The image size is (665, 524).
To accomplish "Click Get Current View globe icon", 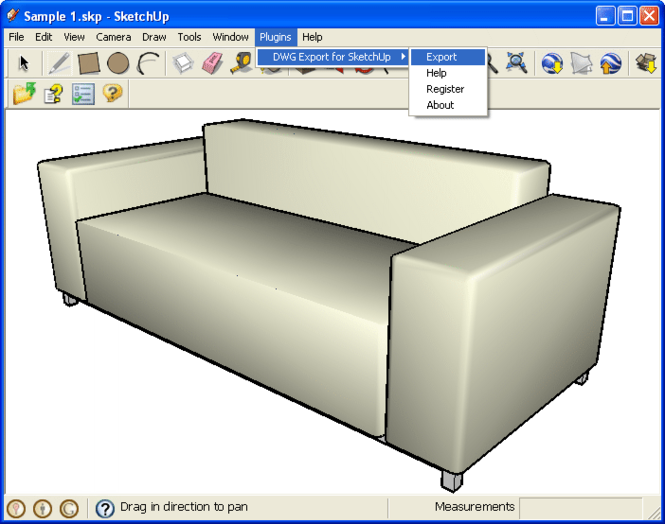I will pyautogui.click(x=552, y=64).
